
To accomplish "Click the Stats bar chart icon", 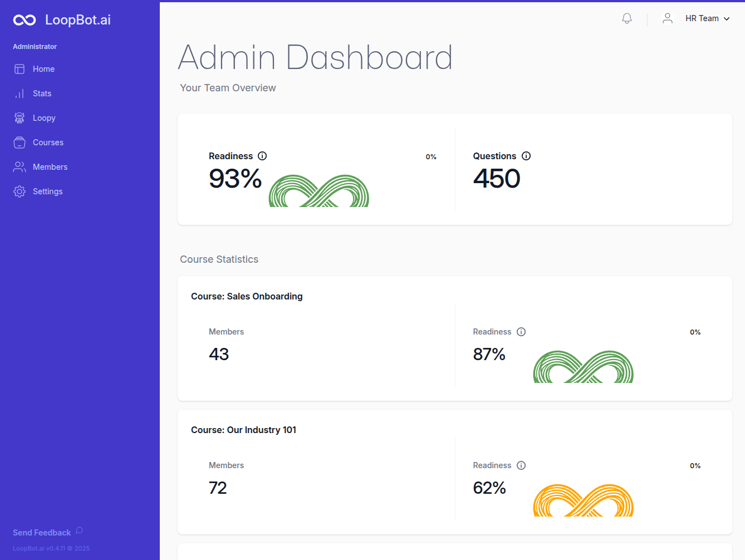I will (x=19, y=94).
